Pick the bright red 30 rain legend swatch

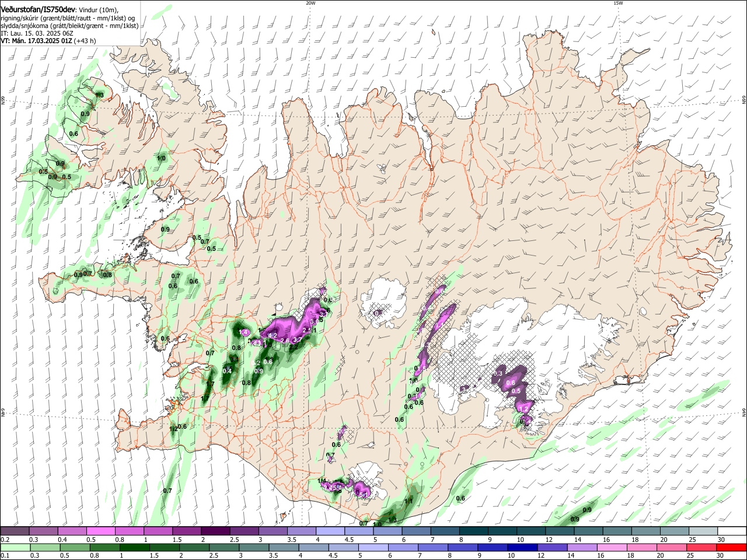click(x=732, y=547)
